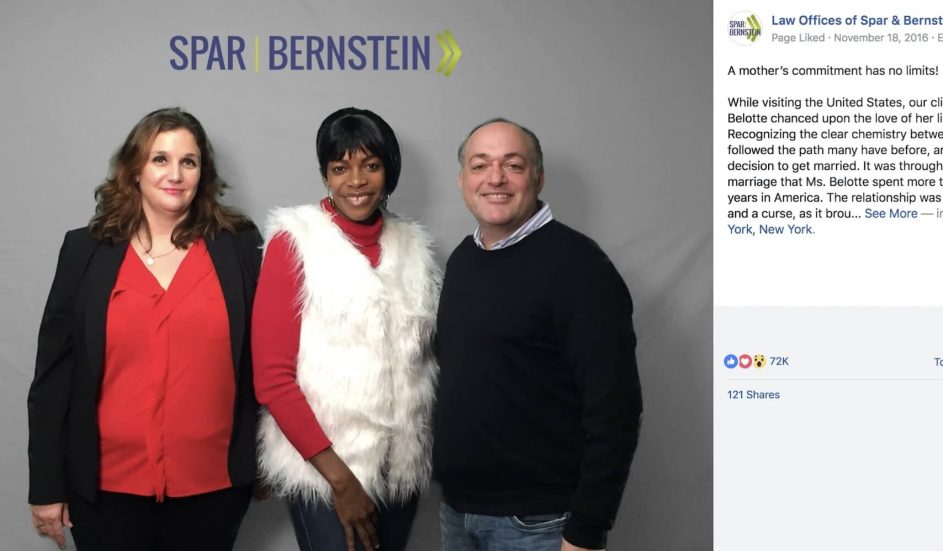Click the Page Liked status text
This screenshot has height=551, width=943.
pyautogui.click(x=797, y=37)
